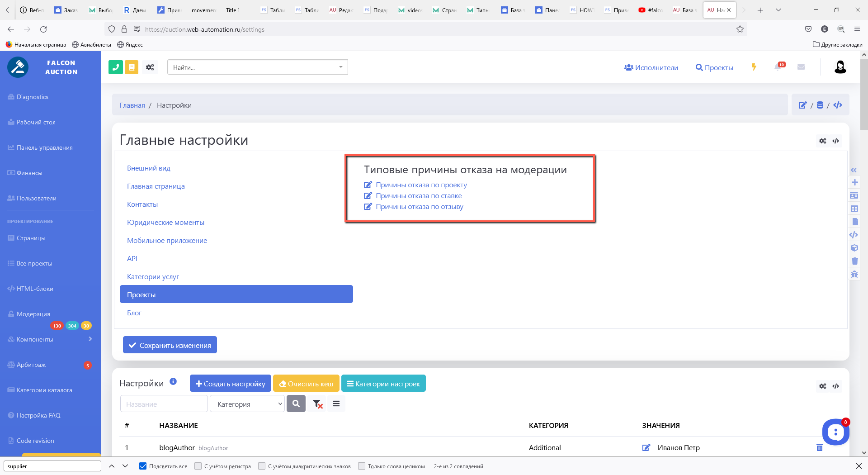Expand the 'Компоненты' sidebar menu
The image size is (868, 475).
click(50, 339)
